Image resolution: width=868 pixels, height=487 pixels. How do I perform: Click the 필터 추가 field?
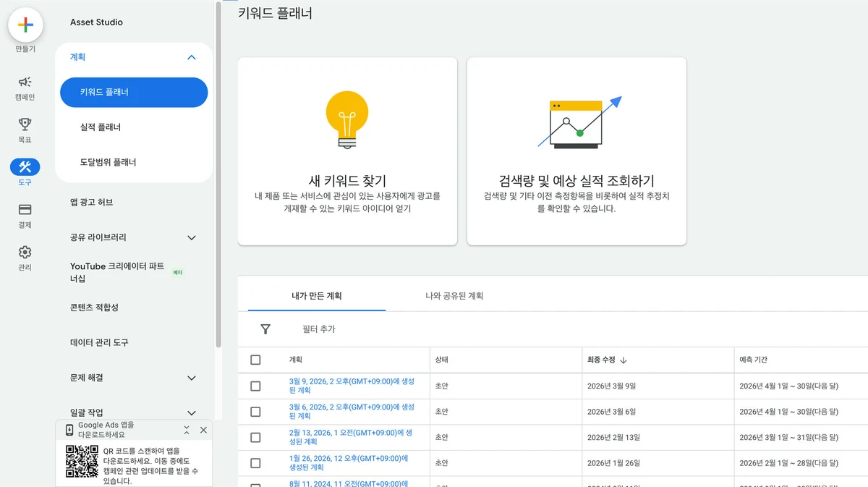tap(319, 329)
